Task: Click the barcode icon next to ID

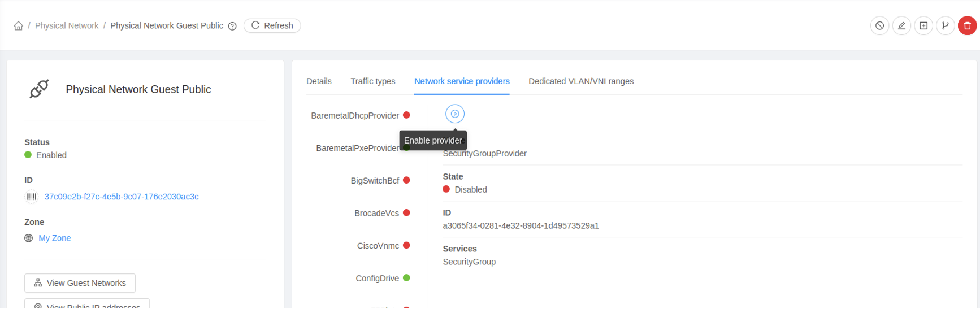Action: (x=32, y=197)
